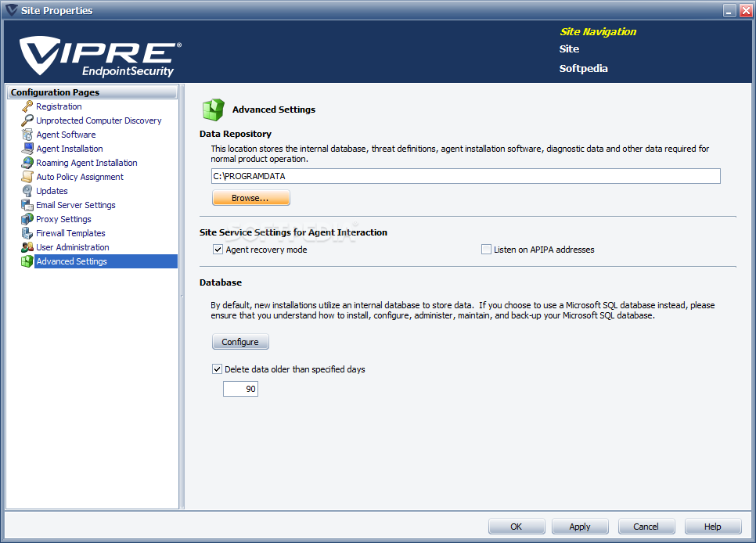Screen dimensions: 756x543
Task: Click the large green cube Advanced Settings header icon
Action: point(213,110)
